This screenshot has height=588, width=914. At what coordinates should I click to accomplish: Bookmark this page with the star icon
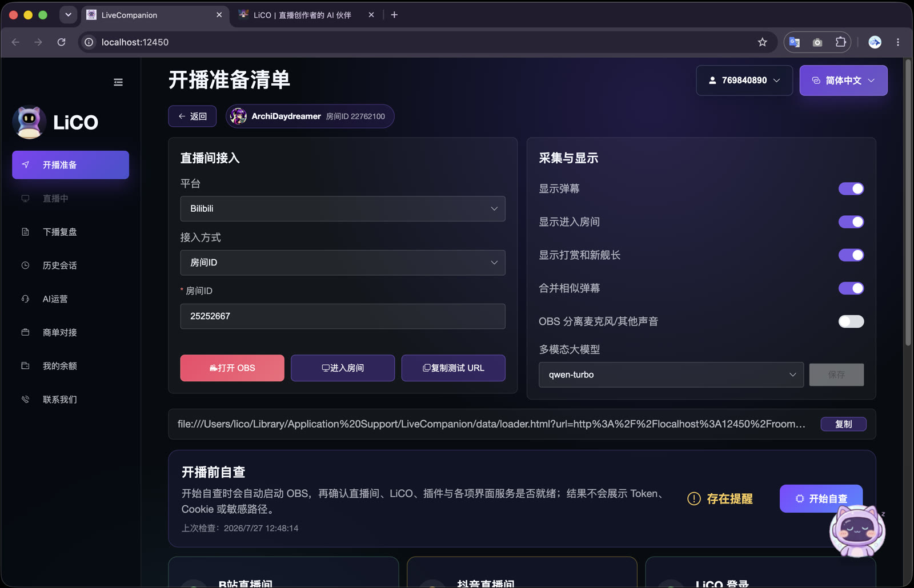tap(762, 42)
